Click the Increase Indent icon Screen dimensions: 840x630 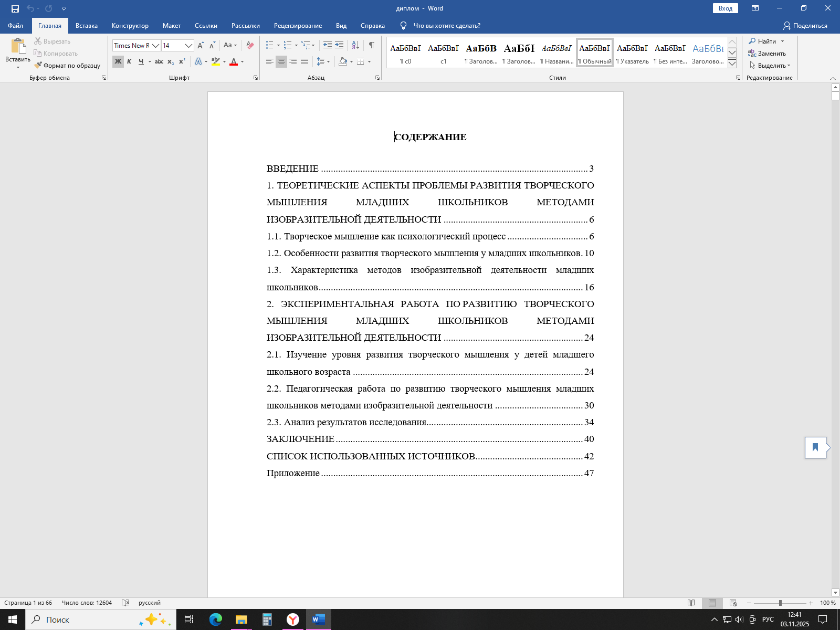point(339,46)
